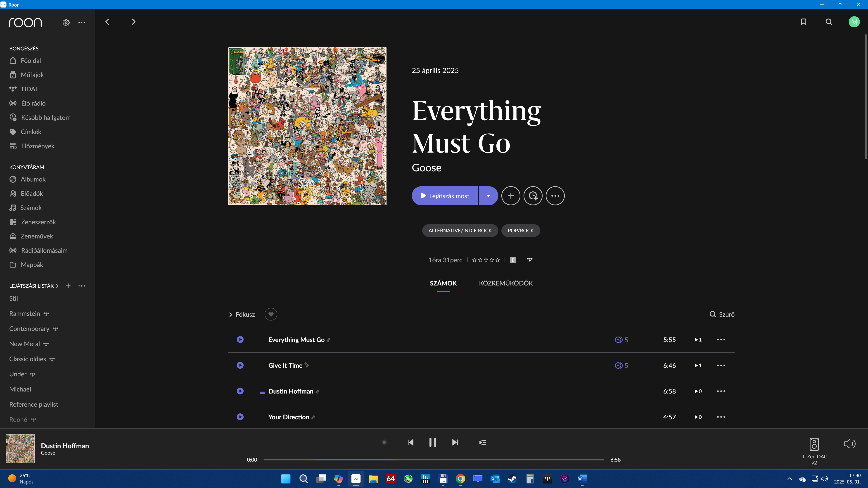Screen dimensions: 868x488
Task: Switch to the KÖZREMŰKÖDŐK tab
Action: 506,283
